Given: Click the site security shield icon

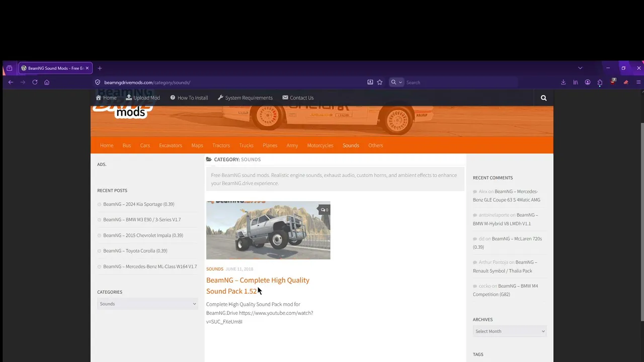Looking at the screenshot, I should pyautogui.click(x=98, y=82).
